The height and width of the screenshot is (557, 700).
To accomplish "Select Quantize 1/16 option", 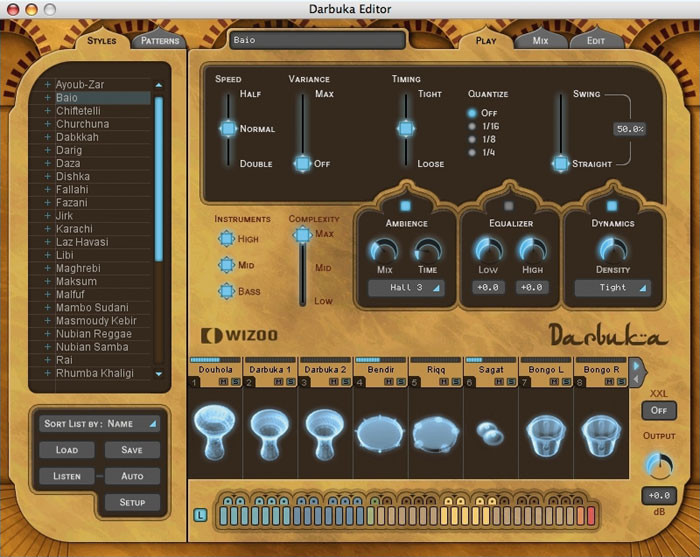I will pyautogui.click(x=472, y=126).
